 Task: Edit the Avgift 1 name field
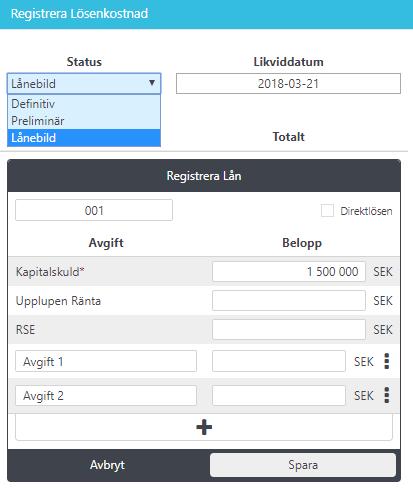106,361
